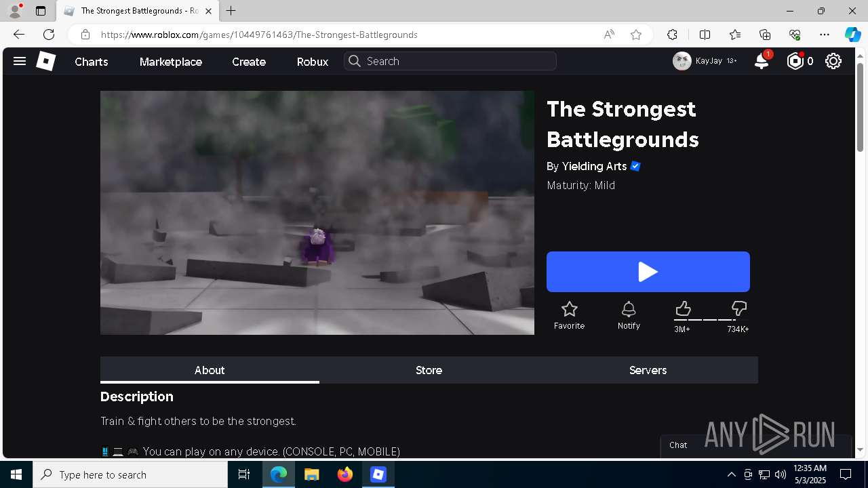Open the Windows Start menu
868x488 pixels.
point(16,474)
